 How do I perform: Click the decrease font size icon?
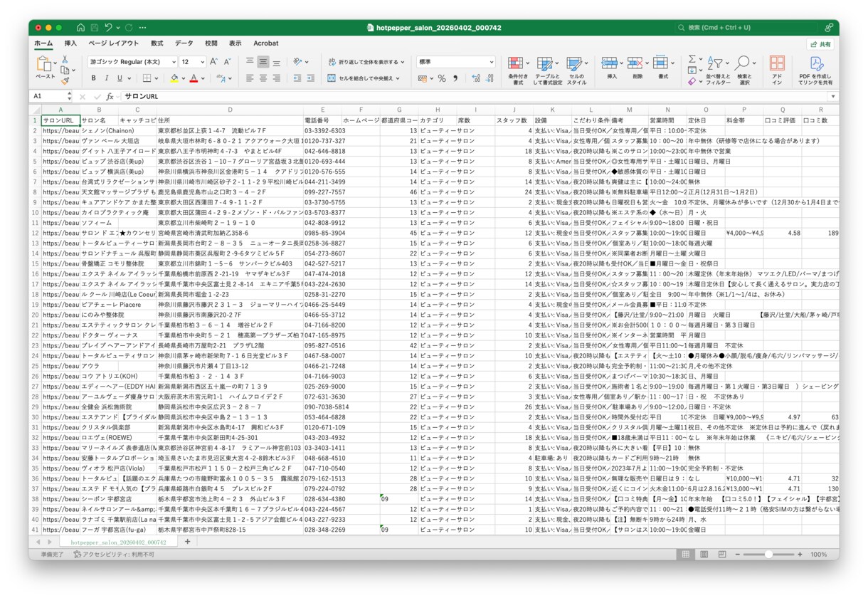coord(228,62)
